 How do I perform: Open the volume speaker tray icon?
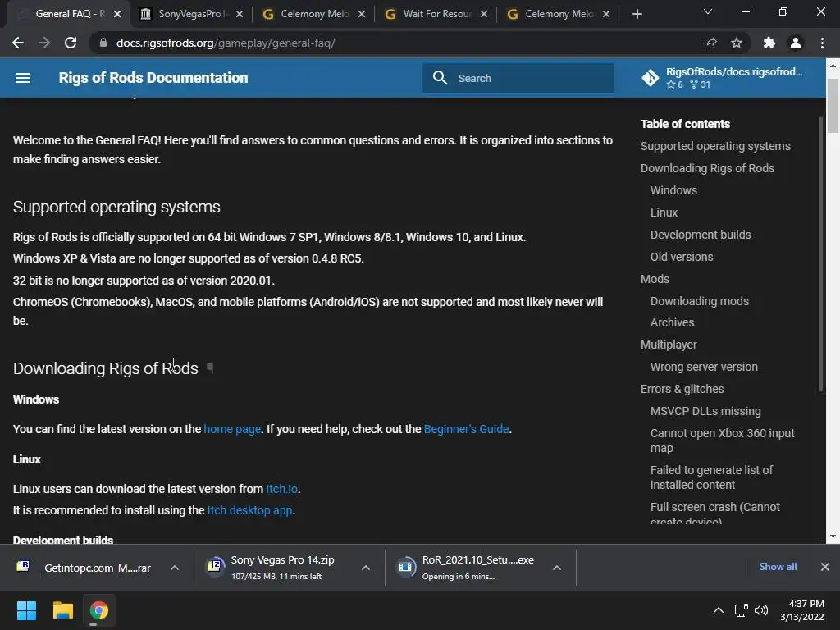click(760, 610)
